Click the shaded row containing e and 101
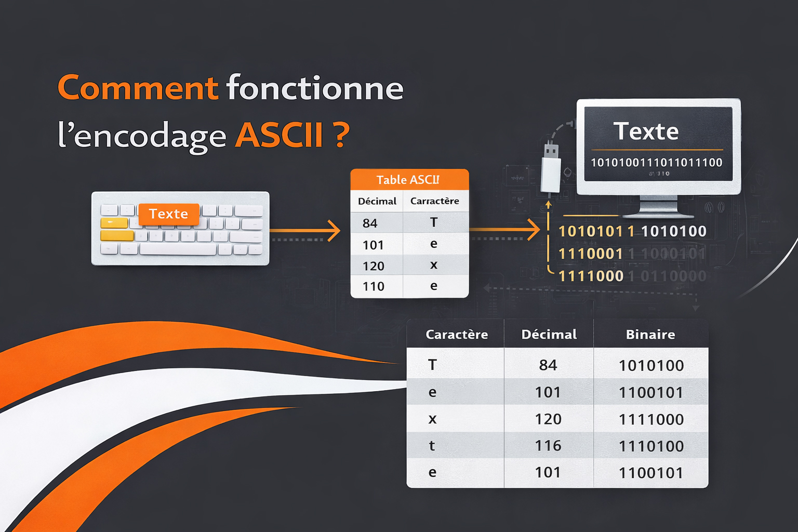The image size is (798, 532). tap(548, 392)
